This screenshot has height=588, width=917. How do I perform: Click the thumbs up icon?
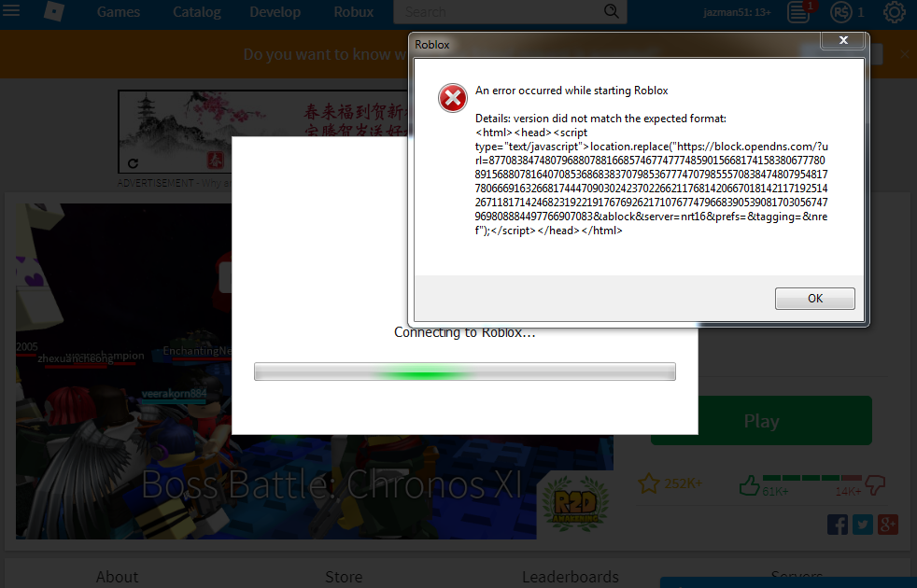coord(749,485)
